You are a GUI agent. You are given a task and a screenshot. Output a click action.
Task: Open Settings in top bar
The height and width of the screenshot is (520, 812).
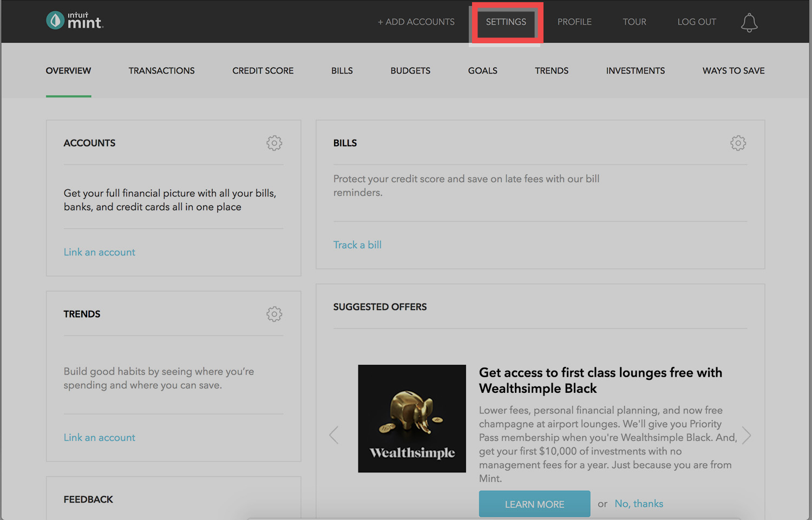click(x=506, y=22)
